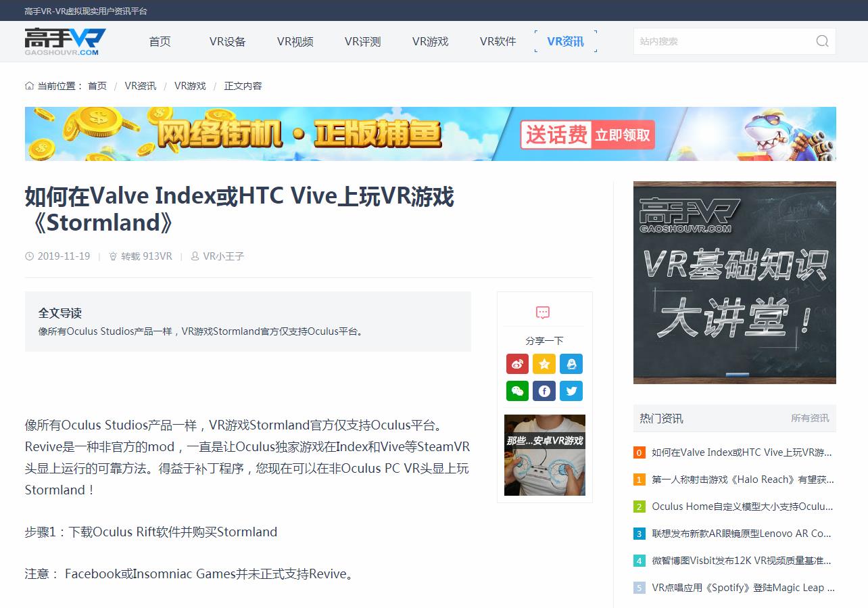Share article to WeChat
The height and width of the screenshot is (608, 868).
click(517, 391)
